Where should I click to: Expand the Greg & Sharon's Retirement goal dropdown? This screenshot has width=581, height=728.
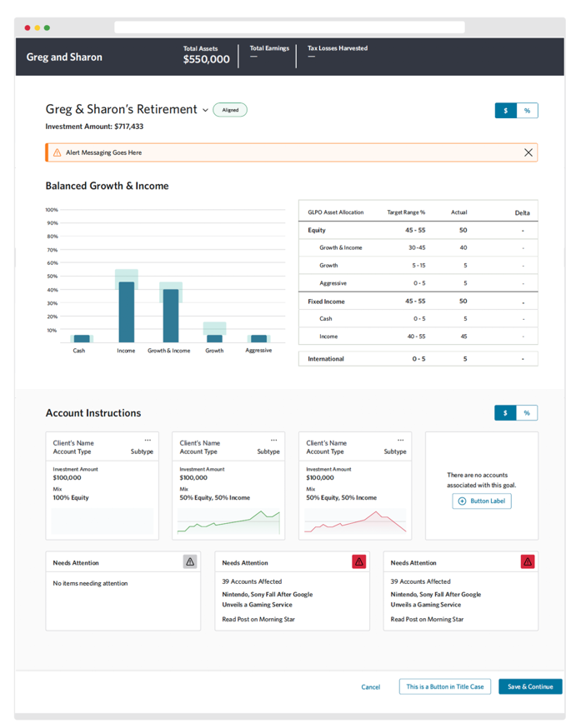tap(205, 110)
